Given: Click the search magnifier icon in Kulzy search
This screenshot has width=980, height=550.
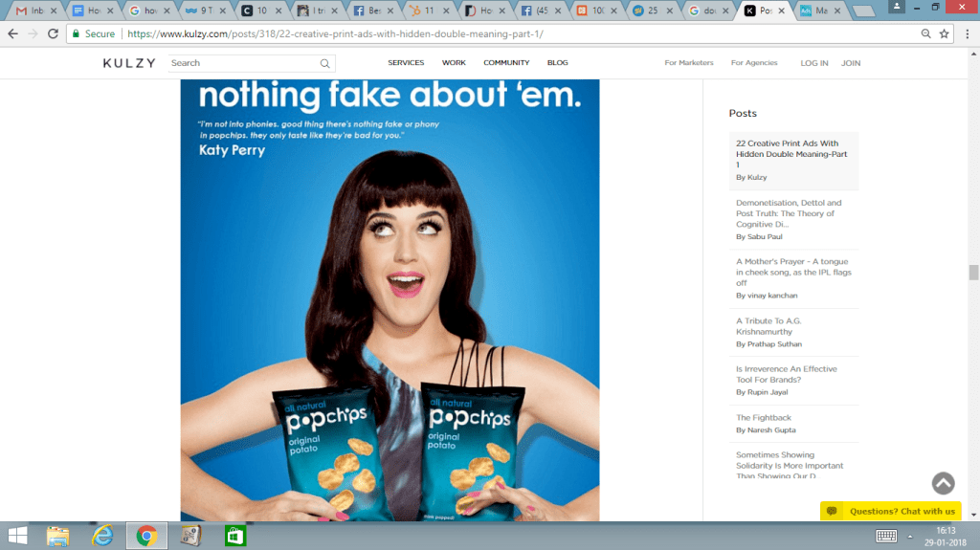Looking at the screenshot, I should click(x=325, y=63).
